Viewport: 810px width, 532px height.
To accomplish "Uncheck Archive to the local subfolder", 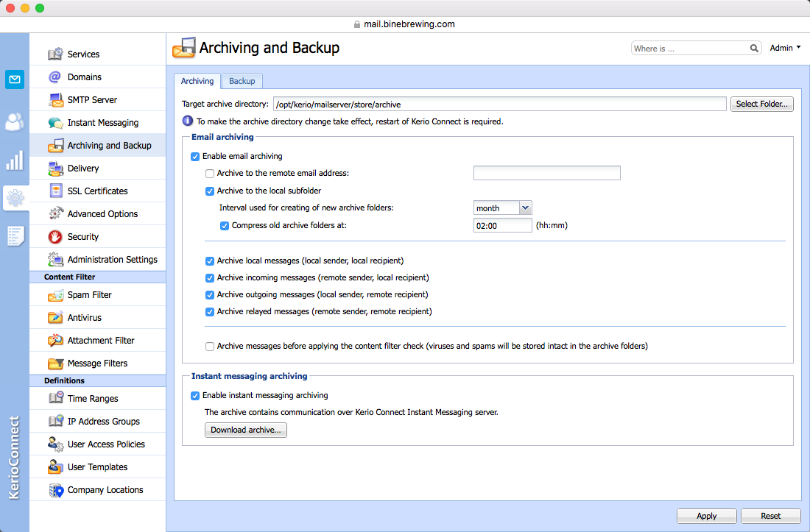I will pyautogui.click(x=210, y=191).
